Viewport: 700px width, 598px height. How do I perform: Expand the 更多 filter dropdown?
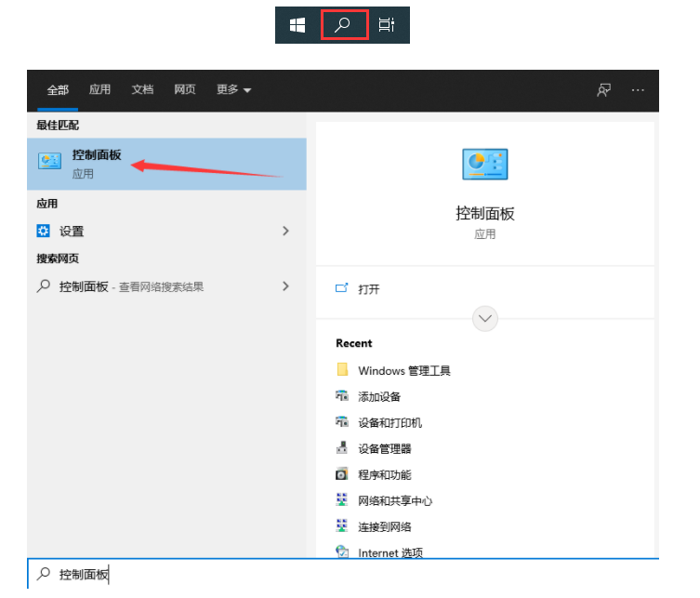[x=234, y=90]
